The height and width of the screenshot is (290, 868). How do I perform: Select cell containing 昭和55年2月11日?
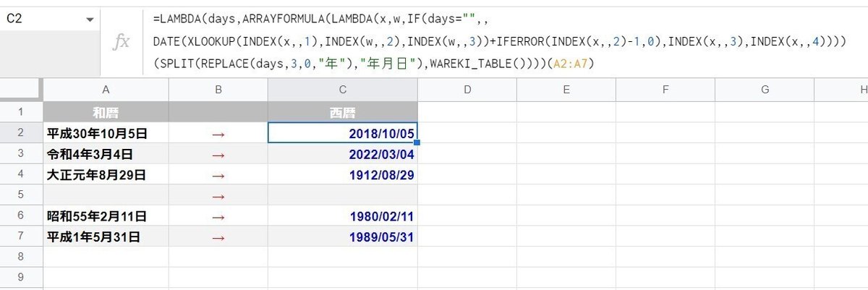[x=106, y=216]
